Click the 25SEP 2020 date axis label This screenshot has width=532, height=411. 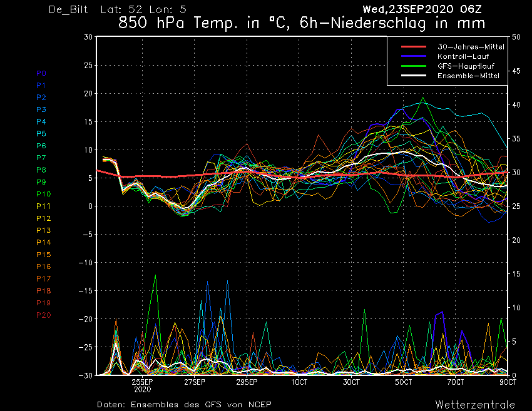coord(142,385)
